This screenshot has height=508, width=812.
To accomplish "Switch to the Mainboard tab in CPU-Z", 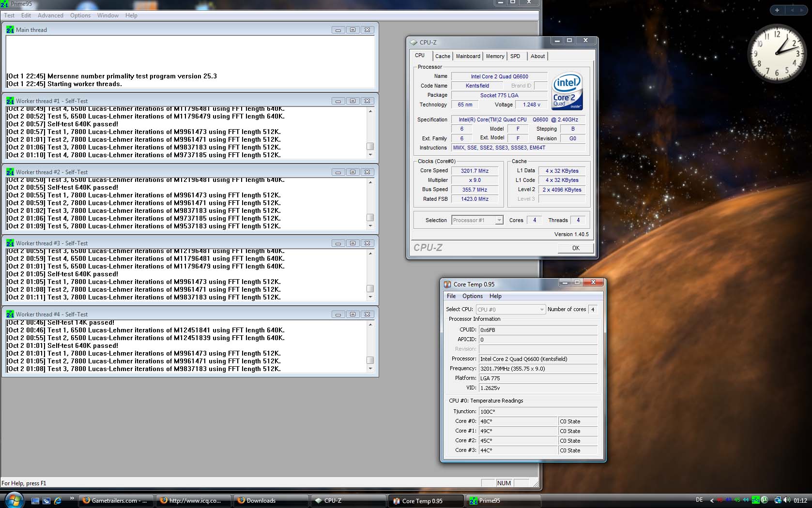I will [468, 56].
